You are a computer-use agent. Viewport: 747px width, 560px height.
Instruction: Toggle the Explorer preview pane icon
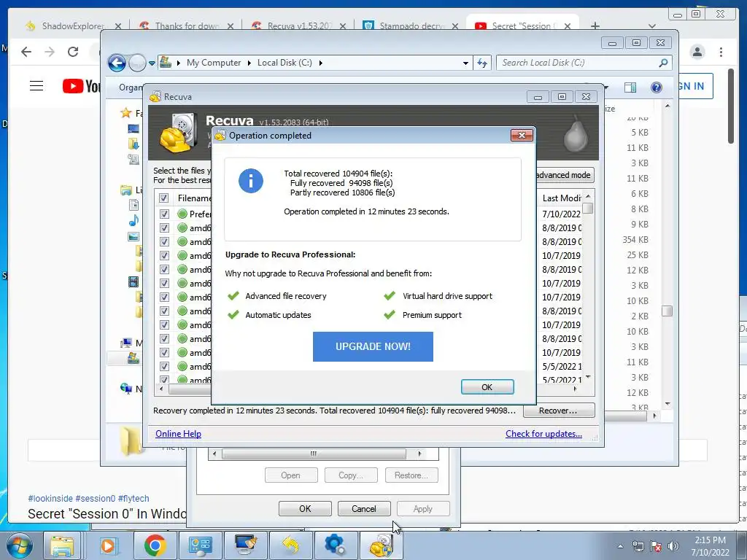630,87
